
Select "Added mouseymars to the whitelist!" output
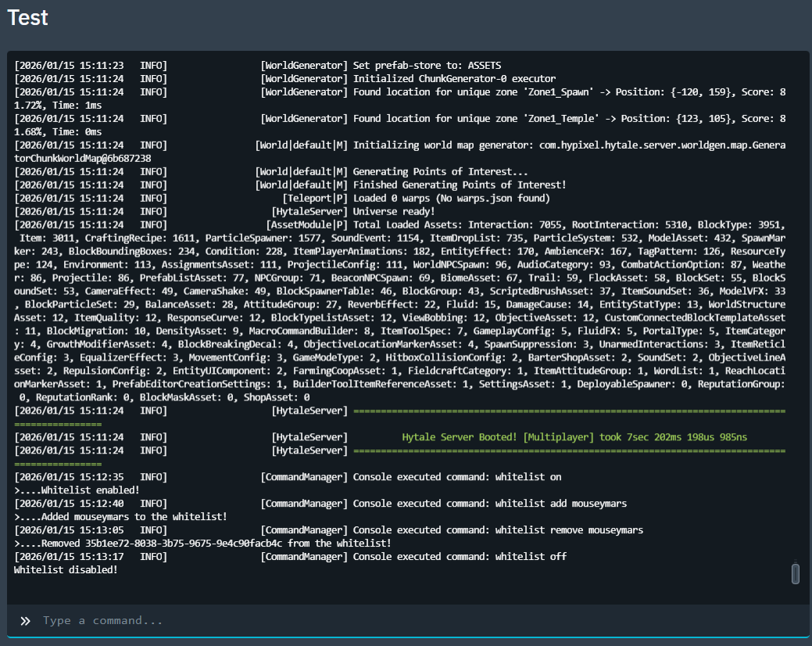click(121, 517)
